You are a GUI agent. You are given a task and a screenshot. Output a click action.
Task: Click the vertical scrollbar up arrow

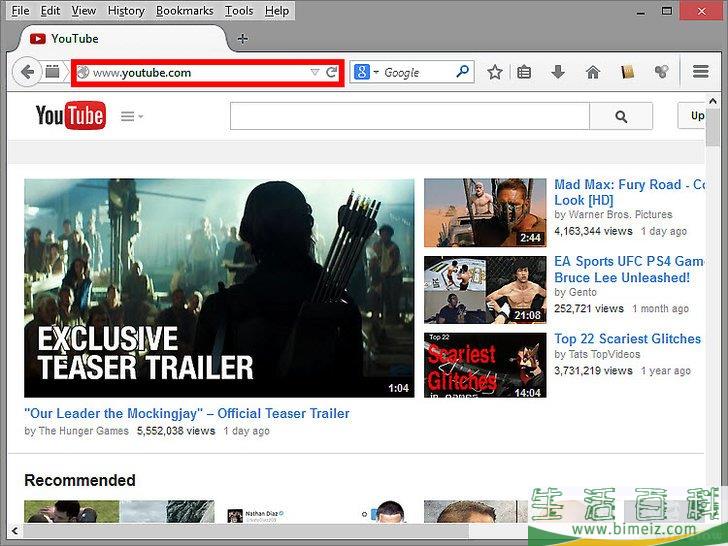click(713, 100)
